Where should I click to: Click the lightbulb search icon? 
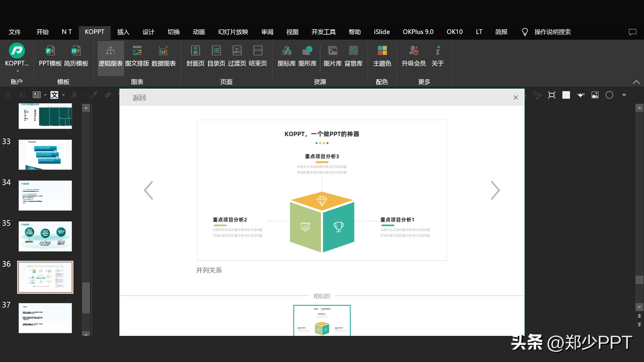point(525,32)
